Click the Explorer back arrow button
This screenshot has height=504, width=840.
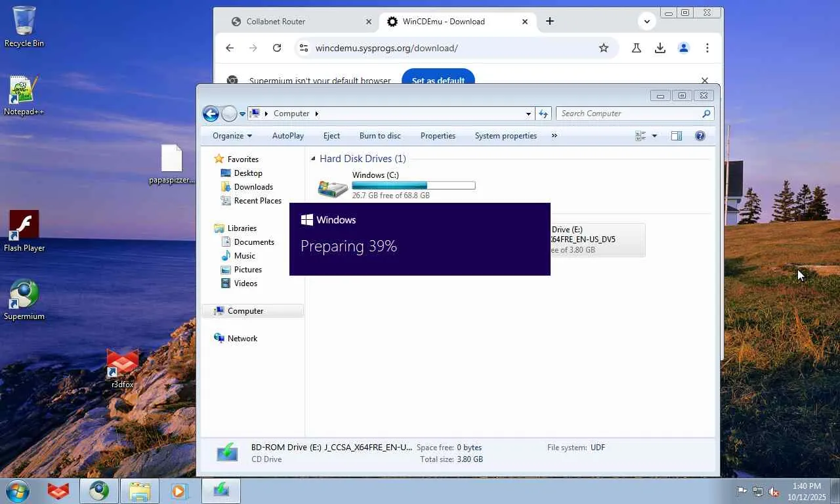(211, 114)
